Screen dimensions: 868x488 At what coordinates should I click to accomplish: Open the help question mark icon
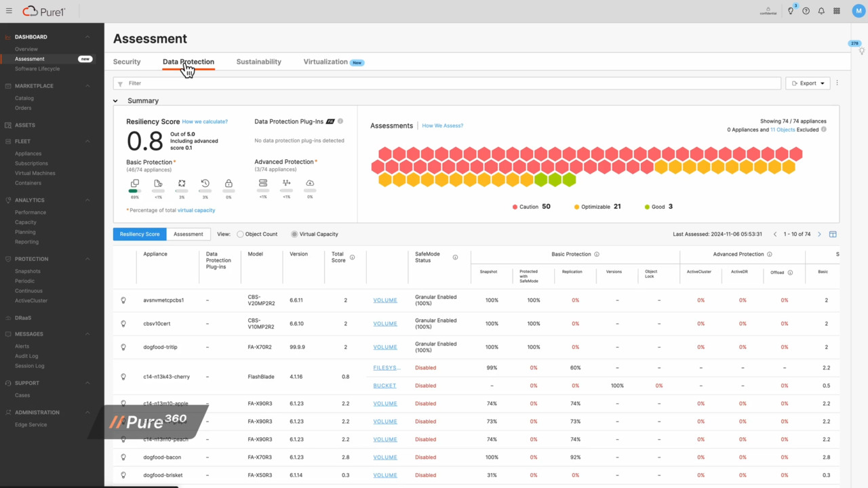(x=806, y=11)
